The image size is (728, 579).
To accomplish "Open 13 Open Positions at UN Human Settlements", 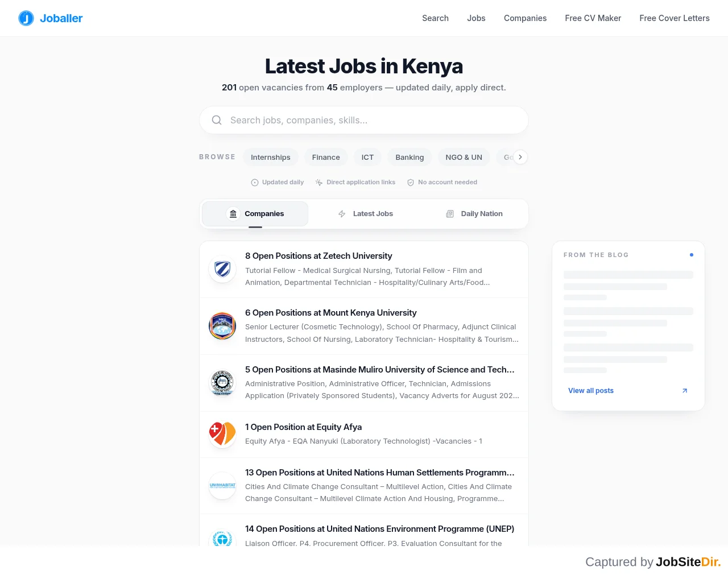I will tap(364, 486).
